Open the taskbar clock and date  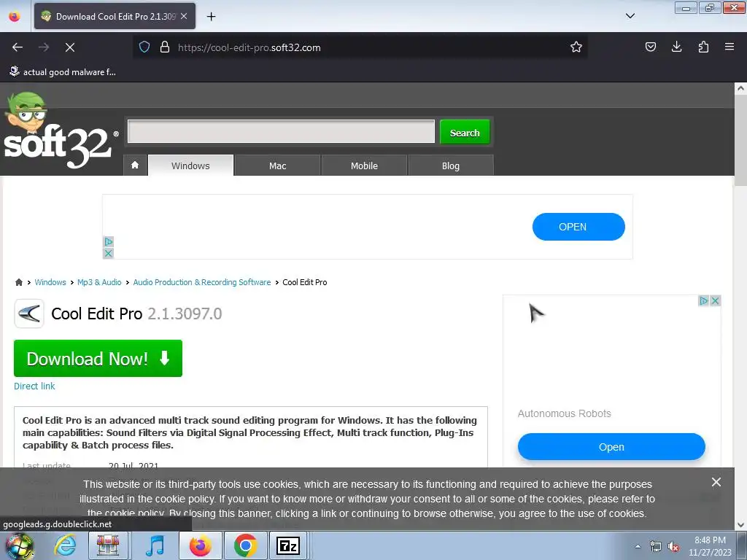710,546
